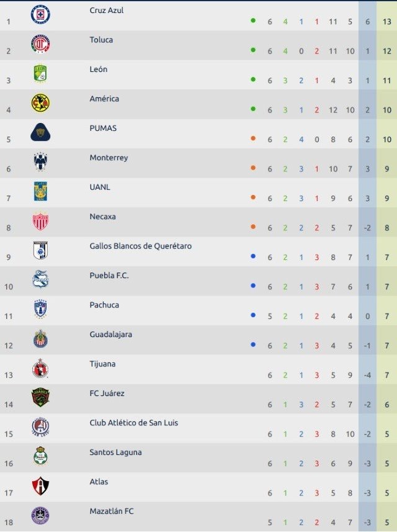This screenshot has height=532, width=397.
Task: Click the Guadalajara Chivas crest
Action: pos(40,338)
